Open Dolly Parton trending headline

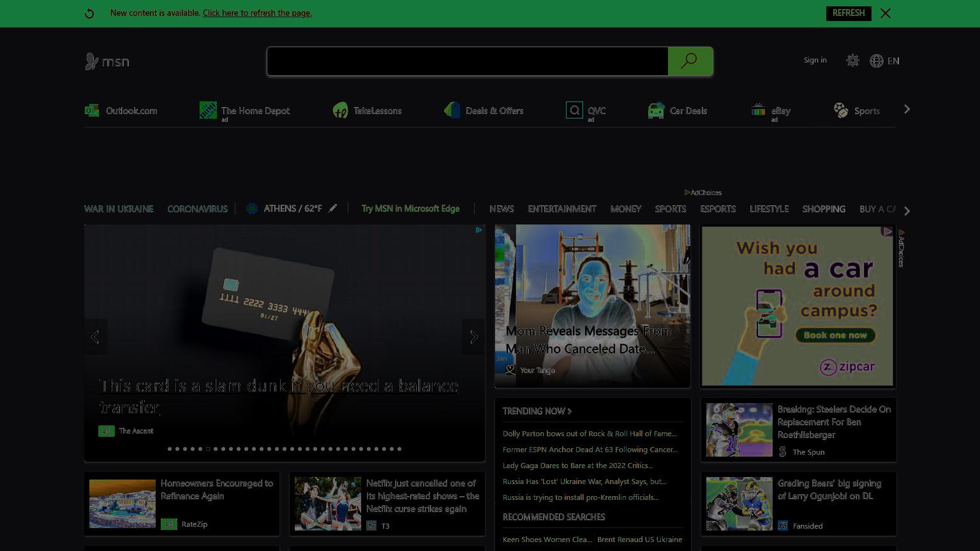coord(590,434)
